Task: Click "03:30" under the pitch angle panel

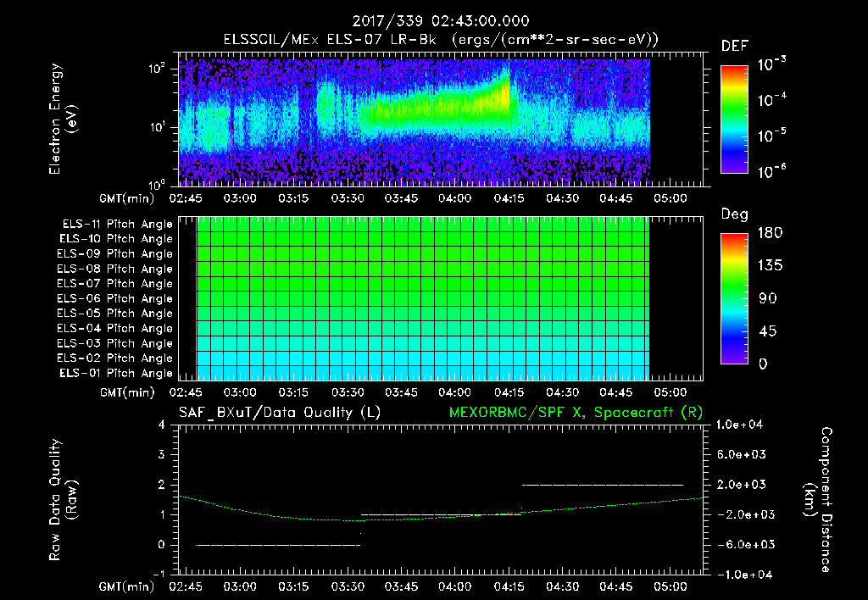Action: tap(348, 393)
